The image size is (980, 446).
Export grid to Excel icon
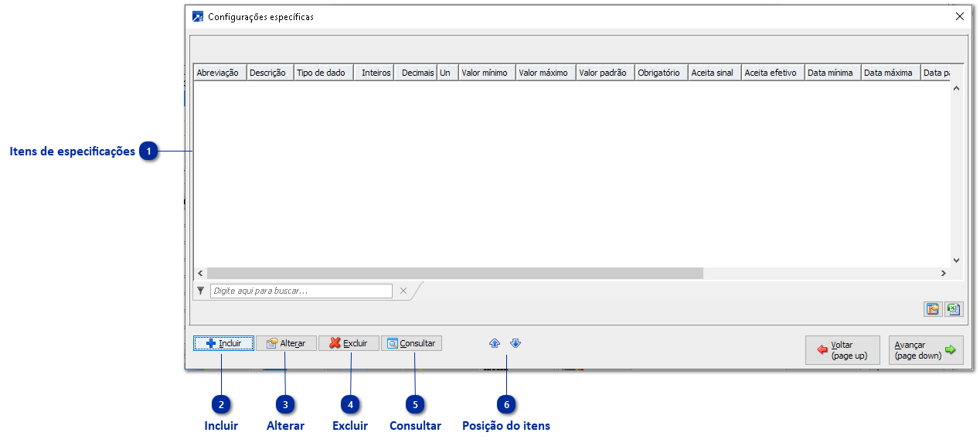click(954, 309)
